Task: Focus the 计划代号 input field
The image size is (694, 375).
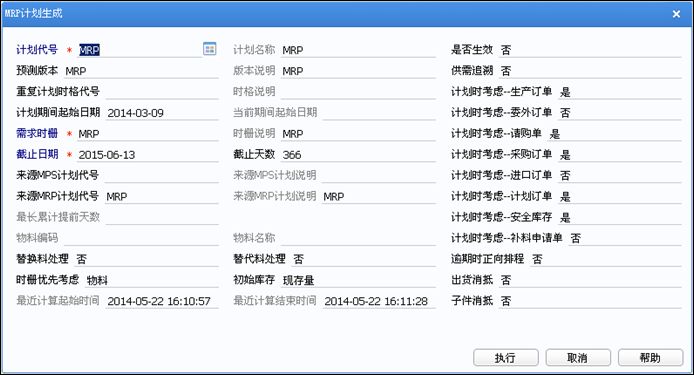Action: (139, 50)
